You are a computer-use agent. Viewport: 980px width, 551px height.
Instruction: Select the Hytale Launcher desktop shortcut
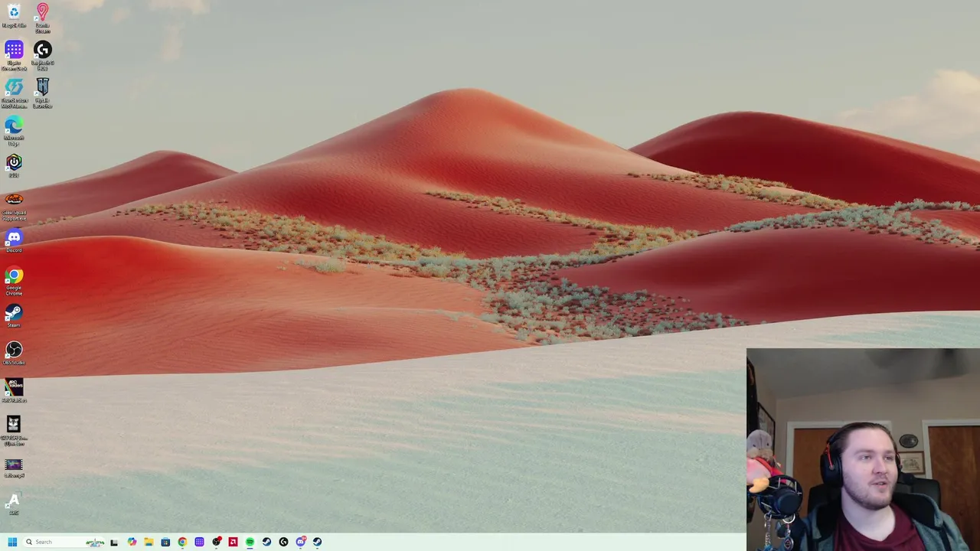[42, 93]
